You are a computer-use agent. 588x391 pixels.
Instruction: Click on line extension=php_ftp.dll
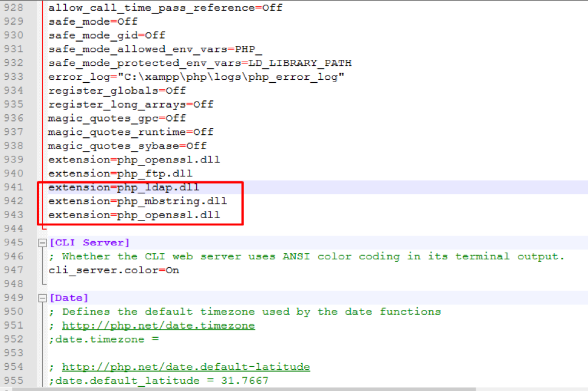[120, 173]
